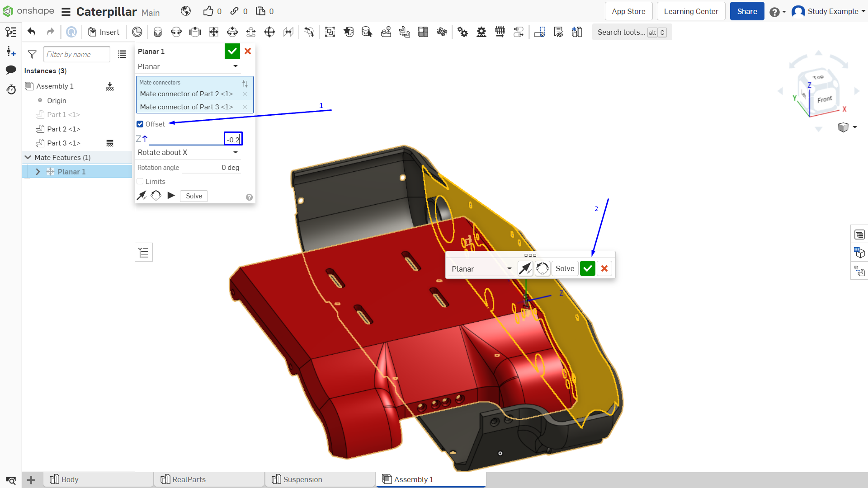Click the filter funnel icon
This screenshot has width=868, height=488.
coord(32,55)
